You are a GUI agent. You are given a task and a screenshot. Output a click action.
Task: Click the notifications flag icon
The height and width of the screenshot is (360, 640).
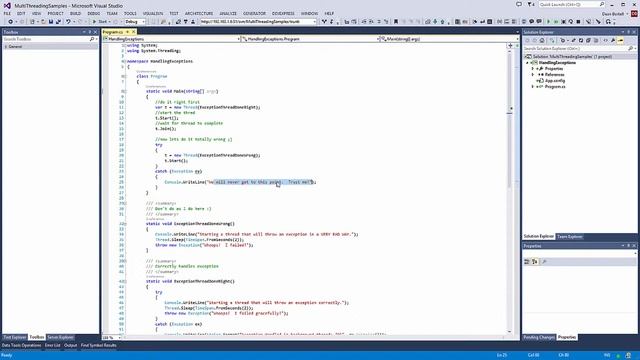click(530, 4)
